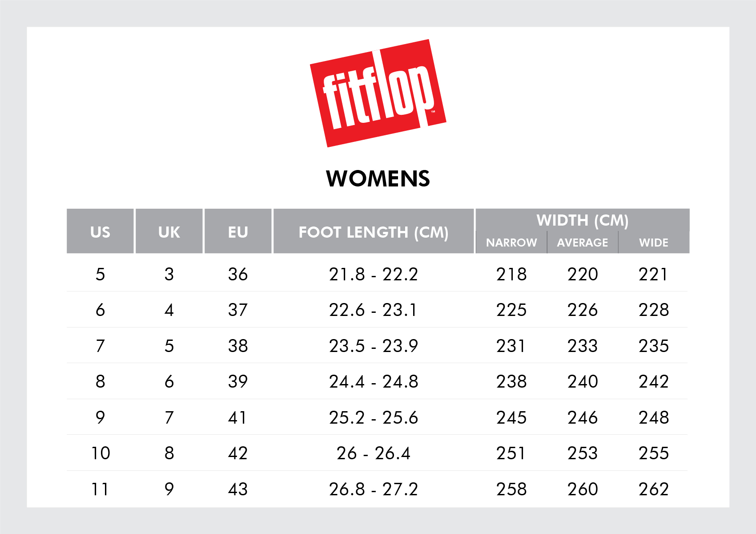This screenshot has height=534, width=756.
Task: Click the average width 253 value
Action: point(583,453)
